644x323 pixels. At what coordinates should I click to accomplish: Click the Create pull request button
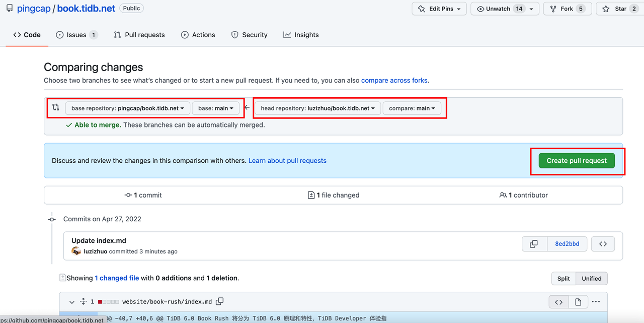577,161
